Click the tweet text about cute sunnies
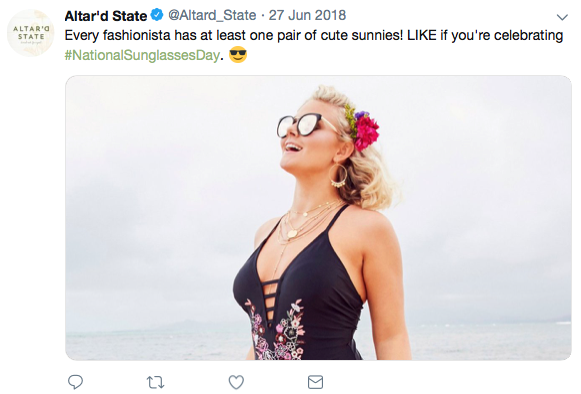The image size is (581, 394). (313, 45)
